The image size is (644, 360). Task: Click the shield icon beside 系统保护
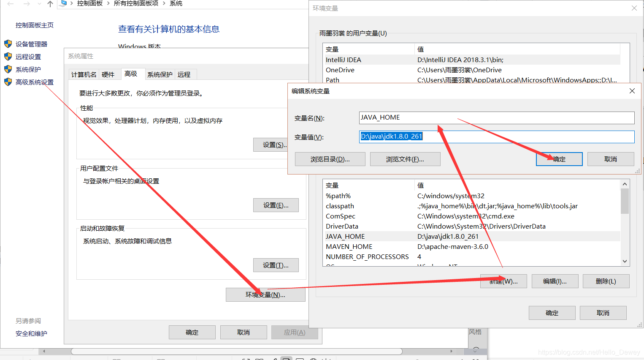(x=8, y=69)
